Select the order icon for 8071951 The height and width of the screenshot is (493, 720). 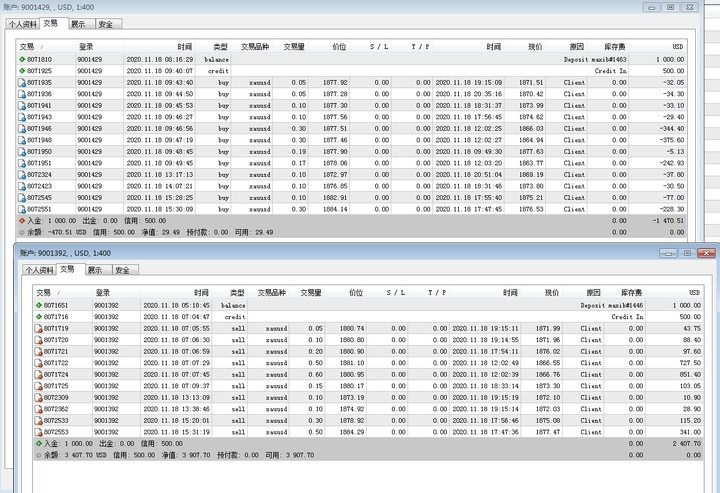pyautogui.click(x=22, y=163)
